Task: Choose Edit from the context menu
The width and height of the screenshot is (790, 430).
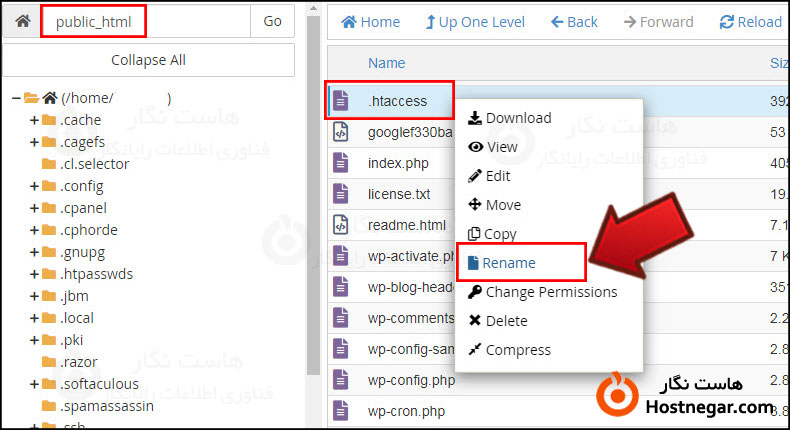Action: click(x=489, y=176)
